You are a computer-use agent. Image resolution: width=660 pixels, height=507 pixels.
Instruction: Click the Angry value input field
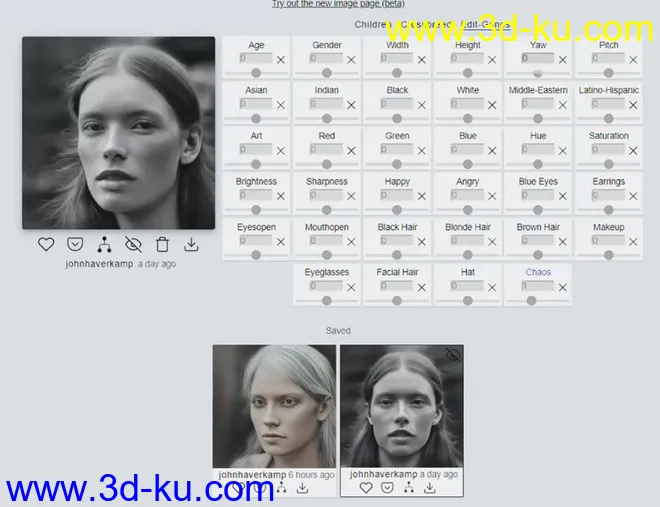pos(467,195)
